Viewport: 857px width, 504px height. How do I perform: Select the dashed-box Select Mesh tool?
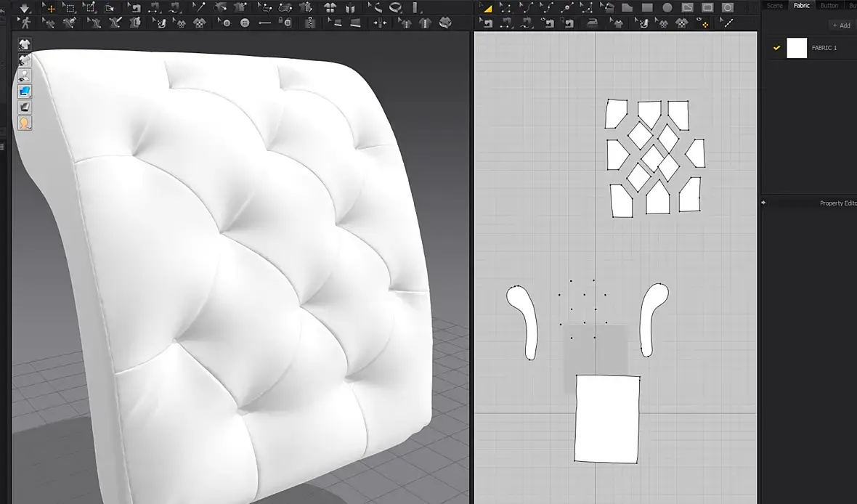(69, 8)
